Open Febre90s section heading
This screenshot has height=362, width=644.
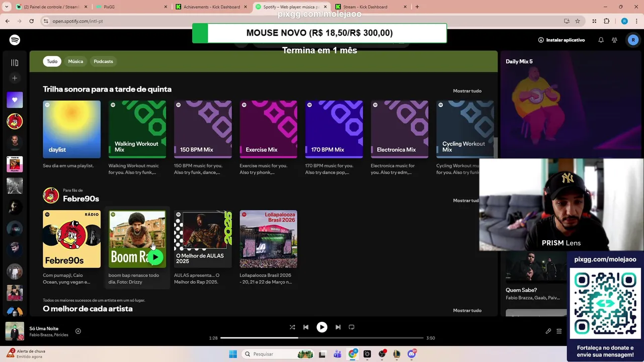[x=80, y=199]
